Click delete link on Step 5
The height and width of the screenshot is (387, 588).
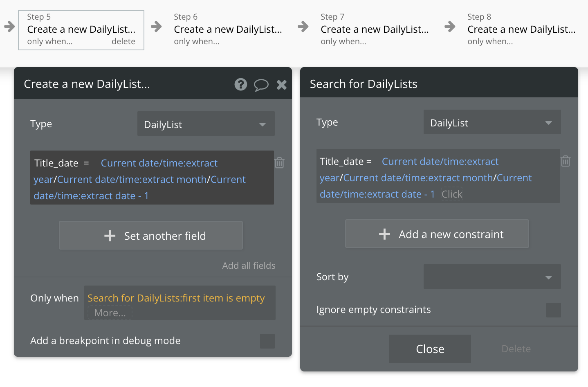pos(123,41)
